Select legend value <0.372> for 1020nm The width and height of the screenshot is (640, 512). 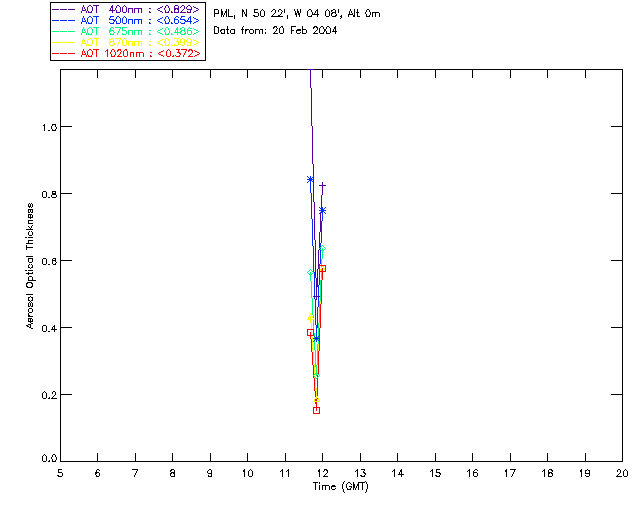[179, 53]
